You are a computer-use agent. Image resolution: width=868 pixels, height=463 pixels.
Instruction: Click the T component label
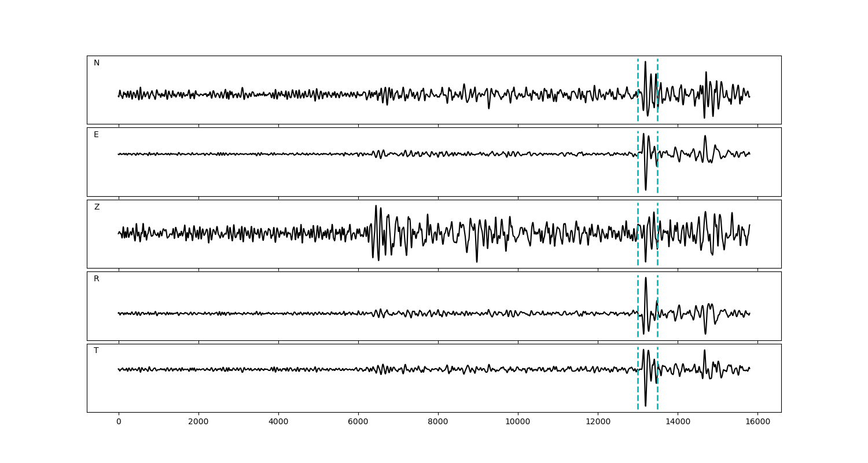pyautogui.click(x=96, y=351)
